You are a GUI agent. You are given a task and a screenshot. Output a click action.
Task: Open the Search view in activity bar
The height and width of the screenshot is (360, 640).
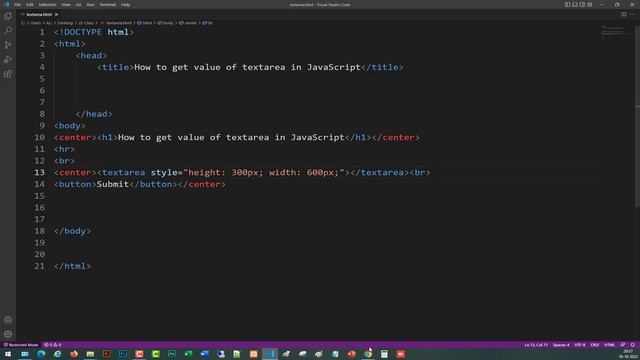click(8, 31)
